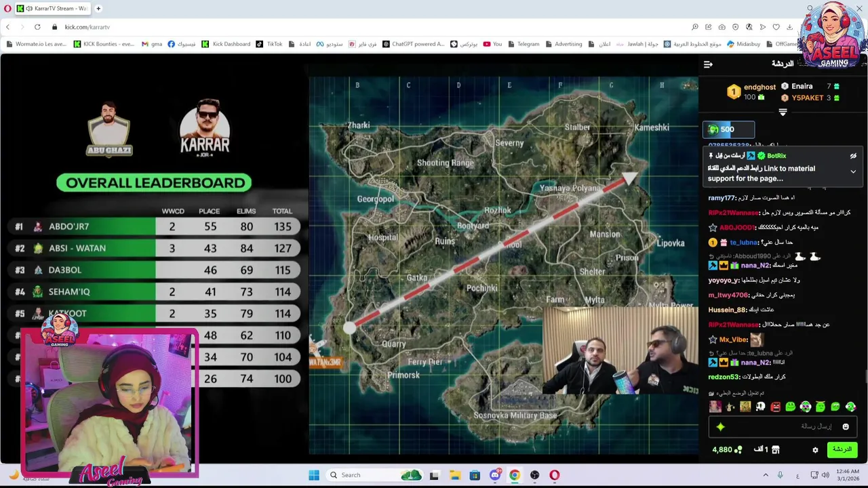Open the downloads icon in the toolbar
This screenshot has width=868, height=488.
789,27
